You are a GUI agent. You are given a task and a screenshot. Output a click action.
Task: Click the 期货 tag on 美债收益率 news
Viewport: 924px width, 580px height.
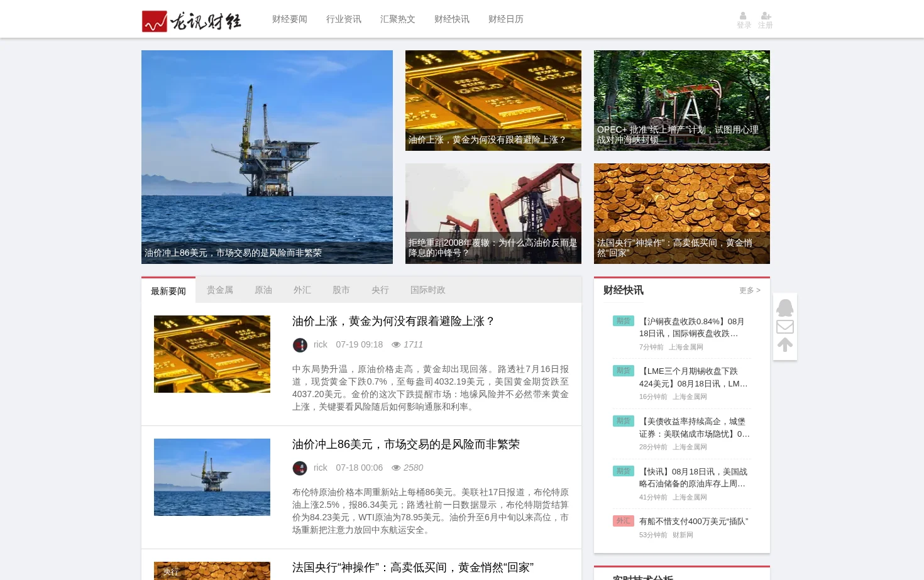624,421
